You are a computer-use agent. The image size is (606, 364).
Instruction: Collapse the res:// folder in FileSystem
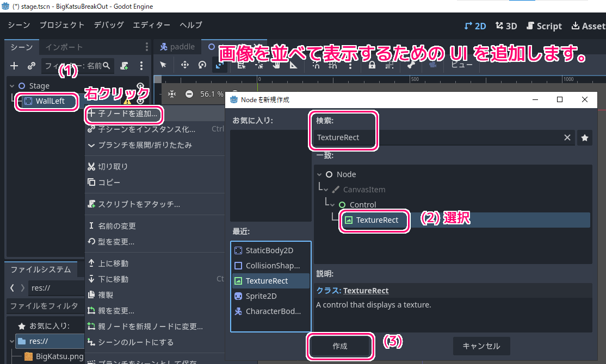pyautogui.click(x=12, y=341)
